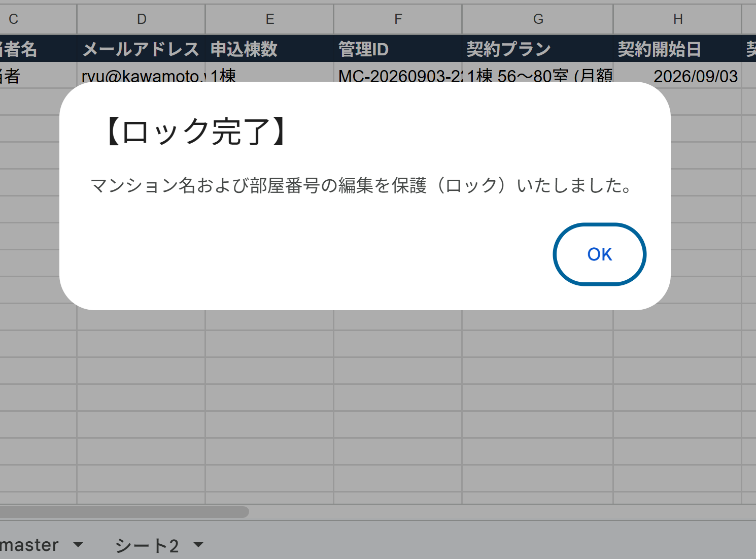The height and width of the screenshot is (559, 756).
Task: Click the 申込棟数 header cell
Action: point(270,49)
